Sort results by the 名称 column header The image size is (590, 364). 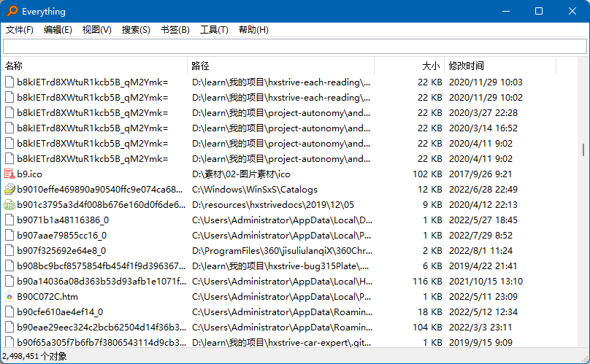94,66
